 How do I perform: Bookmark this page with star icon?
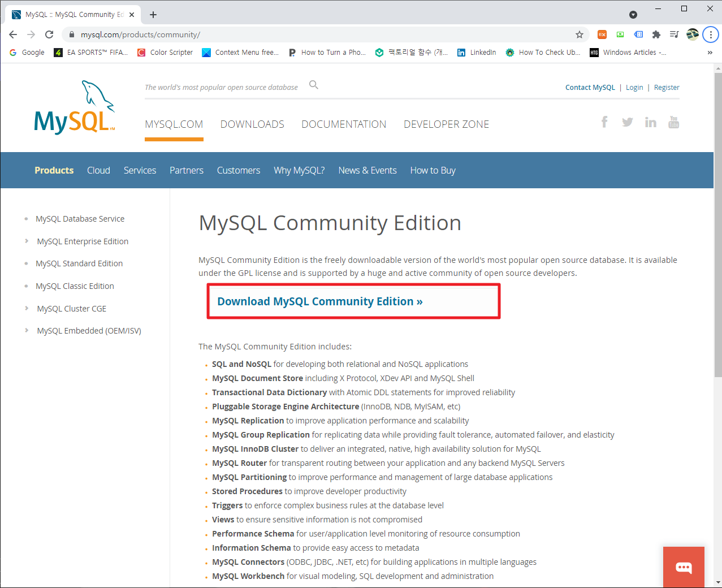pos(580,34)
